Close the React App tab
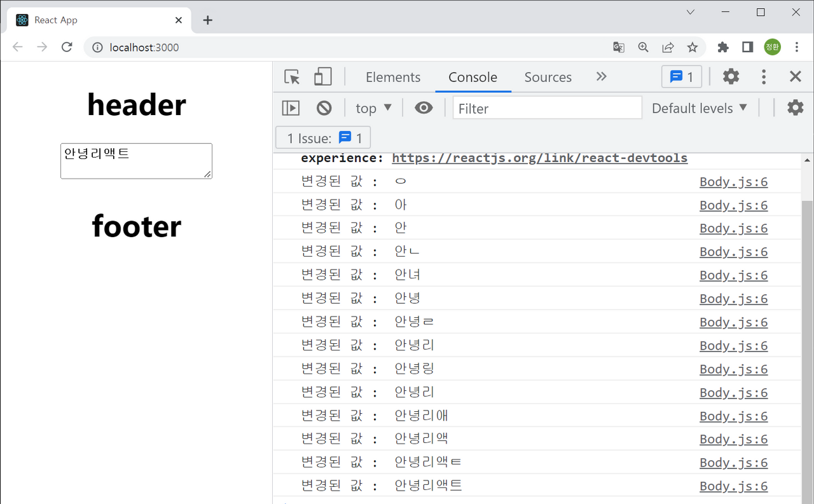 click(x=179, y=20)
